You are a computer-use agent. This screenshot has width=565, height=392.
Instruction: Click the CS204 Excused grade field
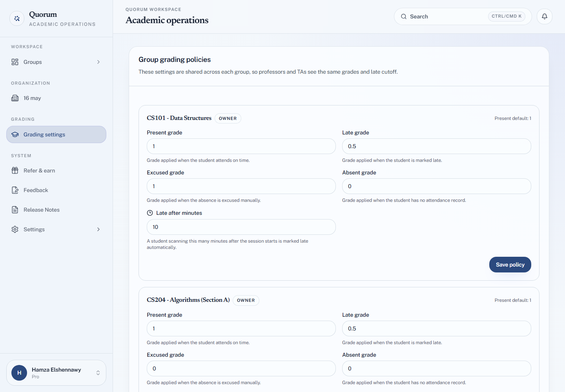point(241,368)
